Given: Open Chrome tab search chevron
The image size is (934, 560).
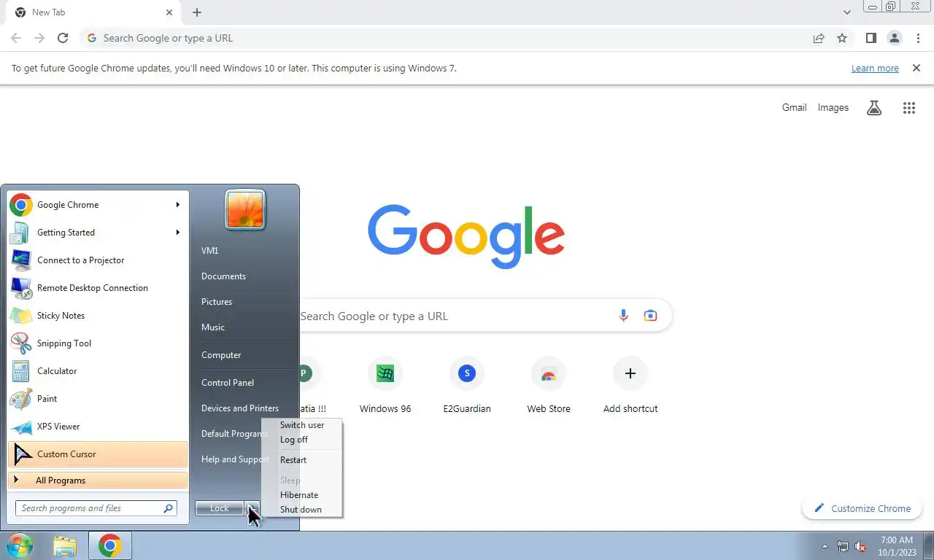Looking at the screenshot, I should [x=846, y=12].
